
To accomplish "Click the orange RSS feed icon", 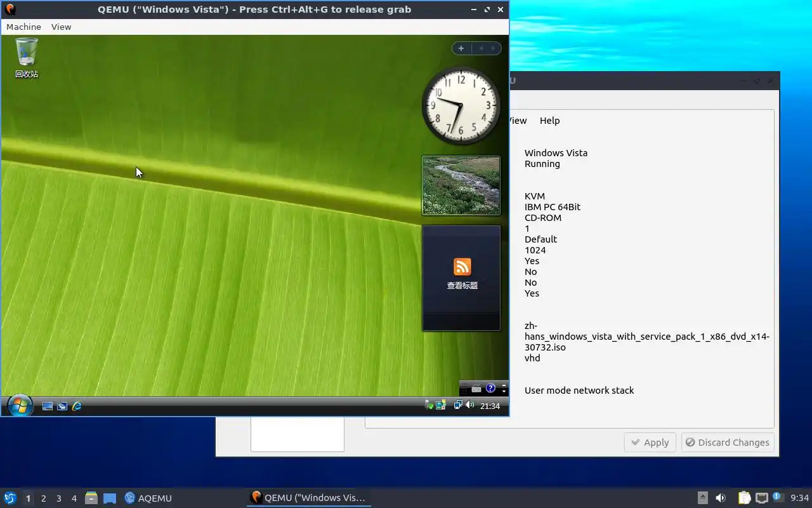I will (462, 267).
